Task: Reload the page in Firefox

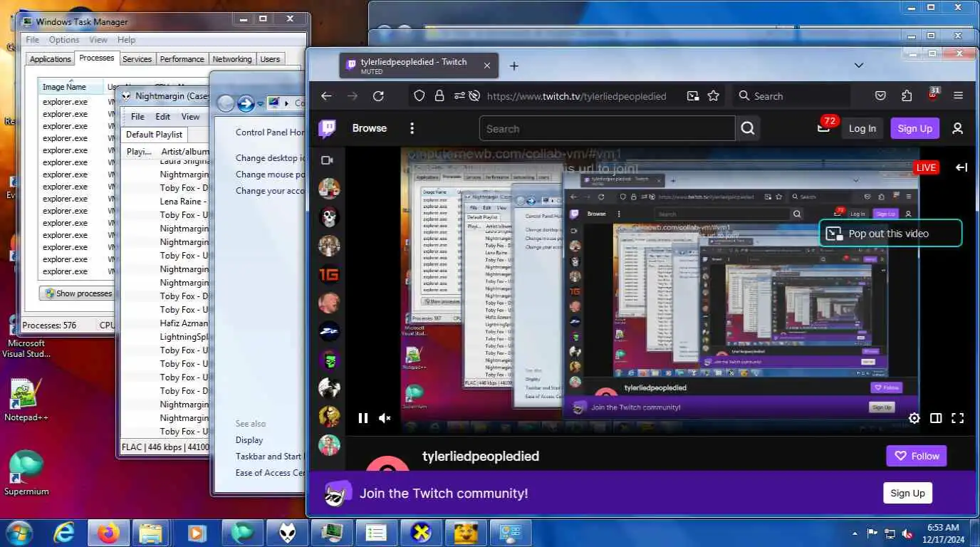Action: 378,96
